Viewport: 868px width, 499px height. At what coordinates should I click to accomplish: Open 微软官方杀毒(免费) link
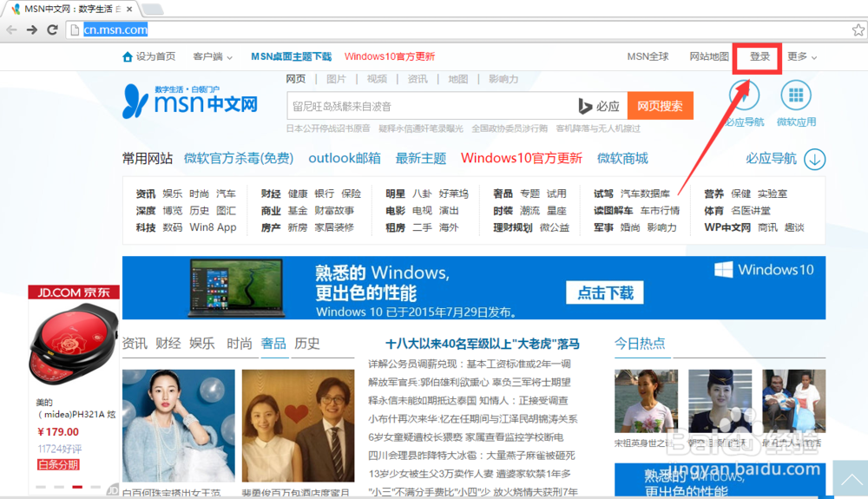(x=239, y=158)
